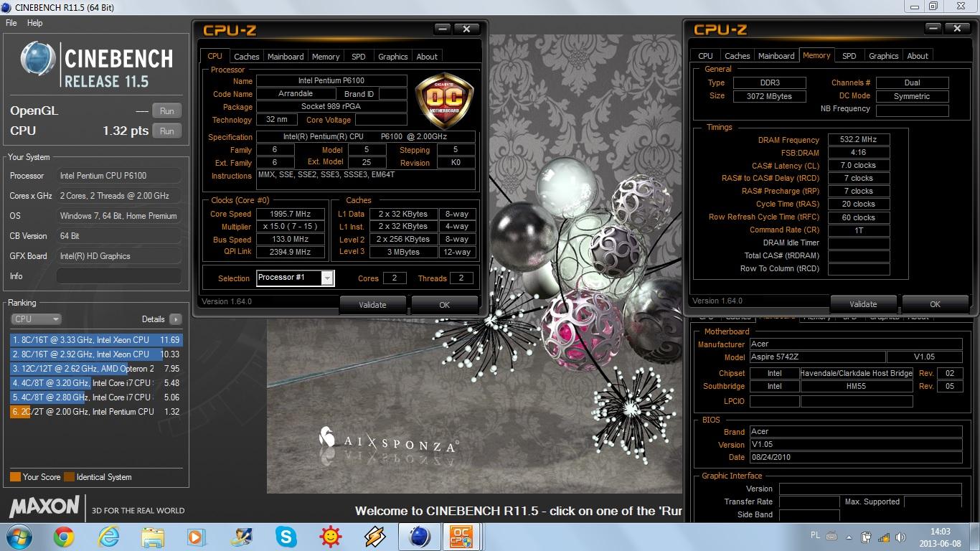Open Windows Media Player taskbar icon

coord(195,536)
